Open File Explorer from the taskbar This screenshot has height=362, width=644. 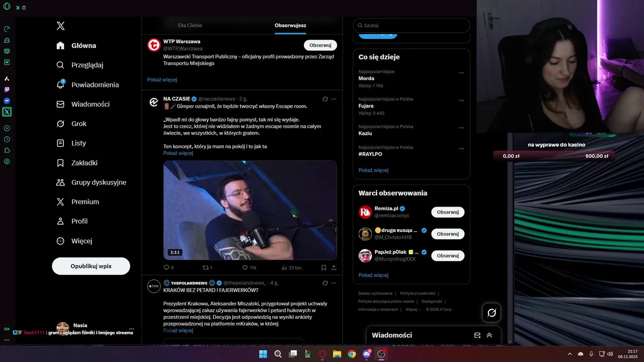(x=337, y=354)
